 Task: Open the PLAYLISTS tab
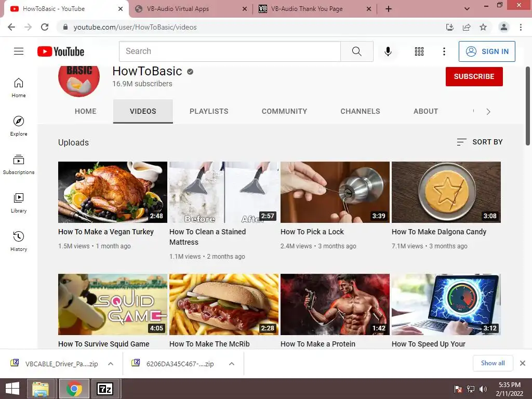coord(209,111)
